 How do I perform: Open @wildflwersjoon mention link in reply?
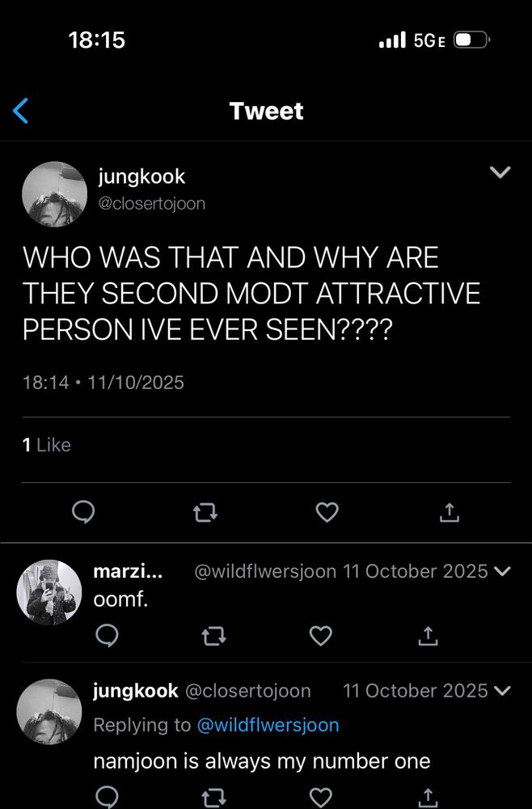click(x=268, y=725)
